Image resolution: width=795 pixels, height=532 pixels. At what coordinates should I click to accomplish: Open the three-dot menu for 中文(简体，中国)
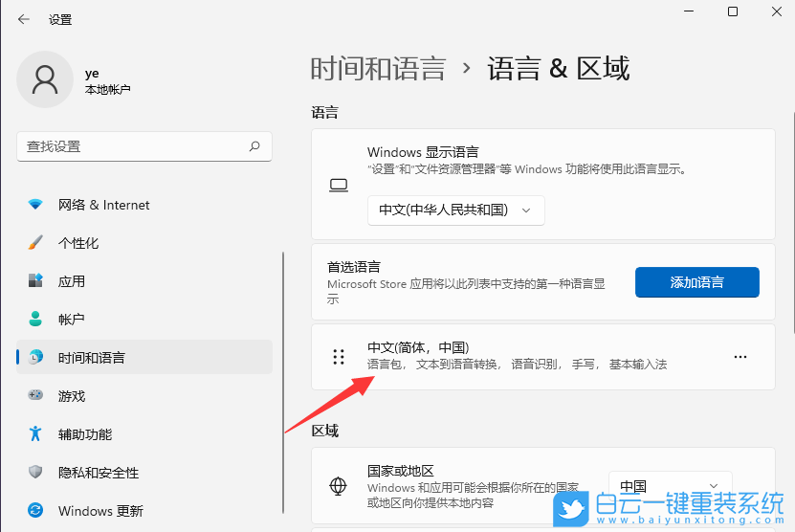tap(740, 357)
